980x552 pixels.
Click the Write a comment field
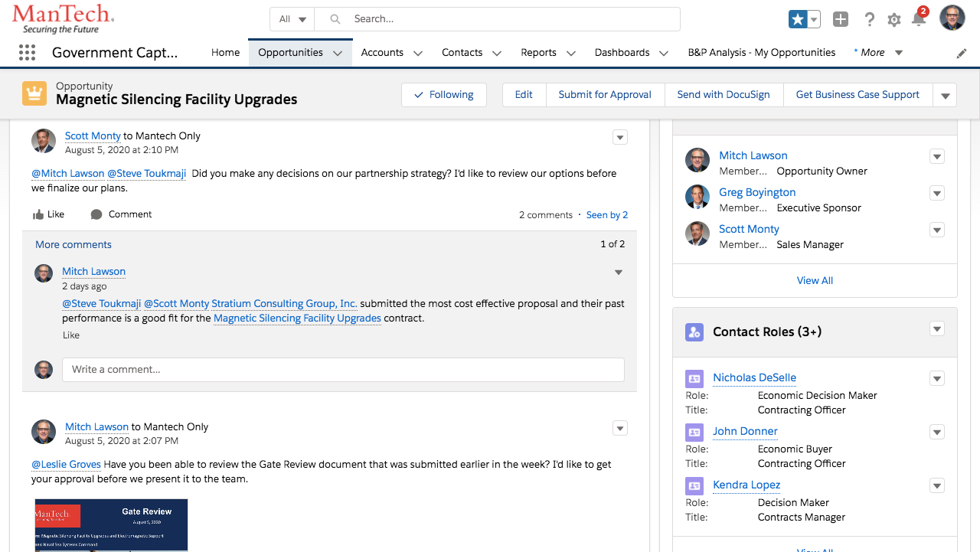tap(343, 369)
